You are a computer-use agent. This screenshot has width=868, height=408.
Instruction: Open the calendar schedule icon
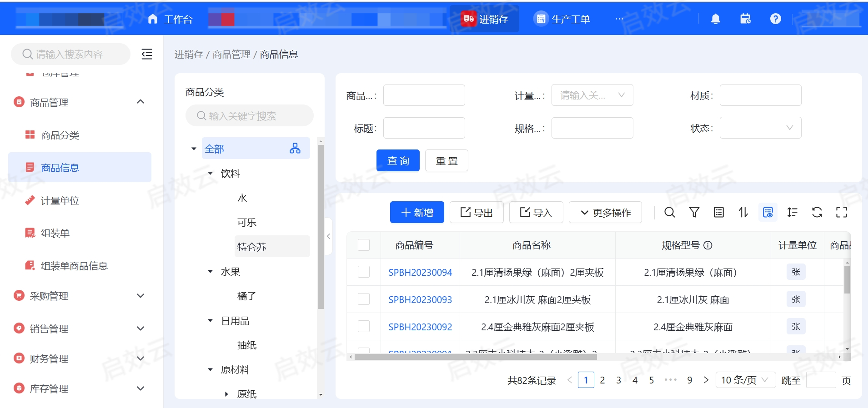point(746,19)
